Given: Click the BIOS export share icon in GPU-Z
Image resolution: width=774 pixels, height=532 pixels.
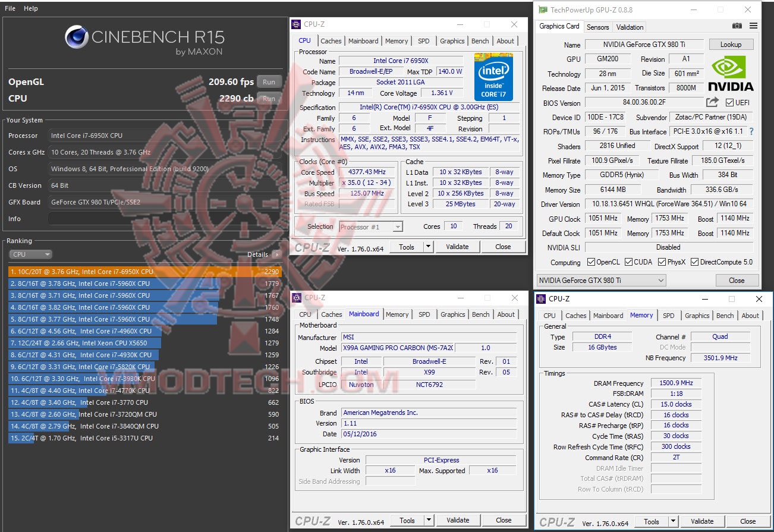Looking at the screenshot, I should pos(712,102).
